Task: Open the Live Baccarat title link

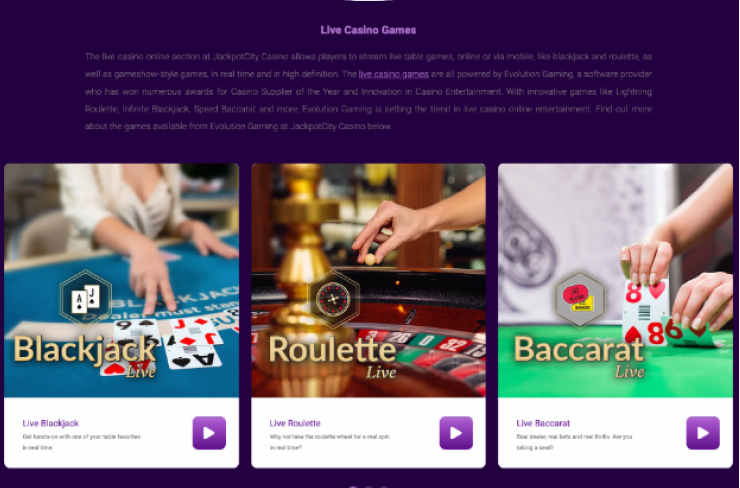Action: (x=543, y=423)
